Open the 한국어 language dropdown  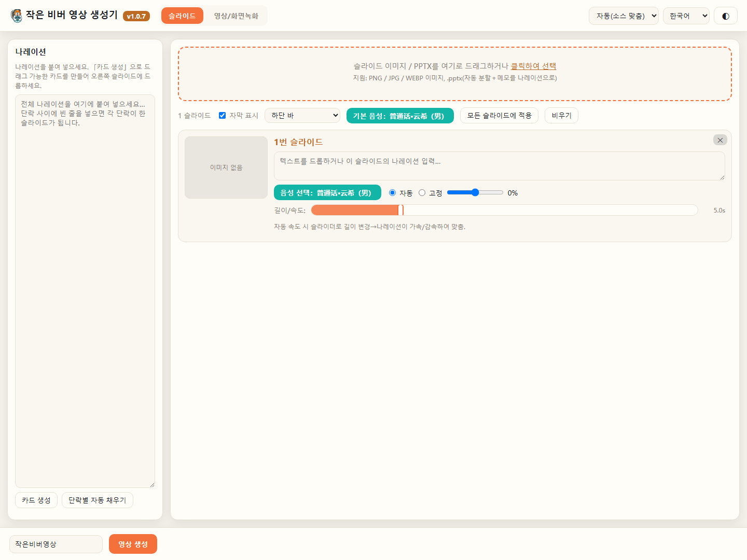[x=686, y=16]
